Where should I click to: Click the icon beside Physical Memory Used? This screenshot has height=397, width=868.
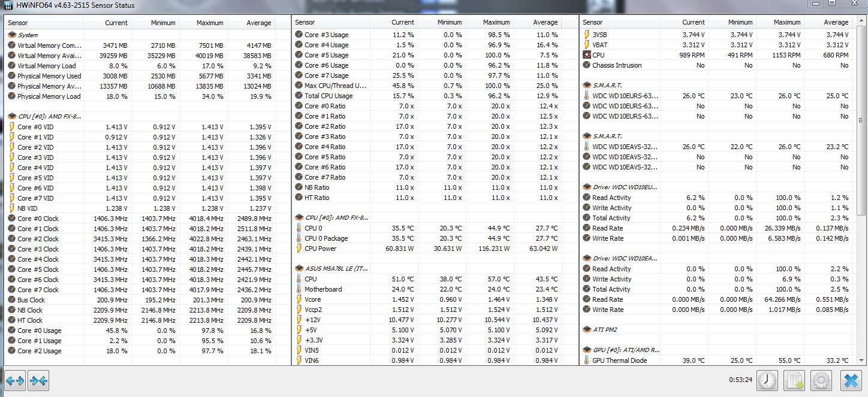click(12, 76)
